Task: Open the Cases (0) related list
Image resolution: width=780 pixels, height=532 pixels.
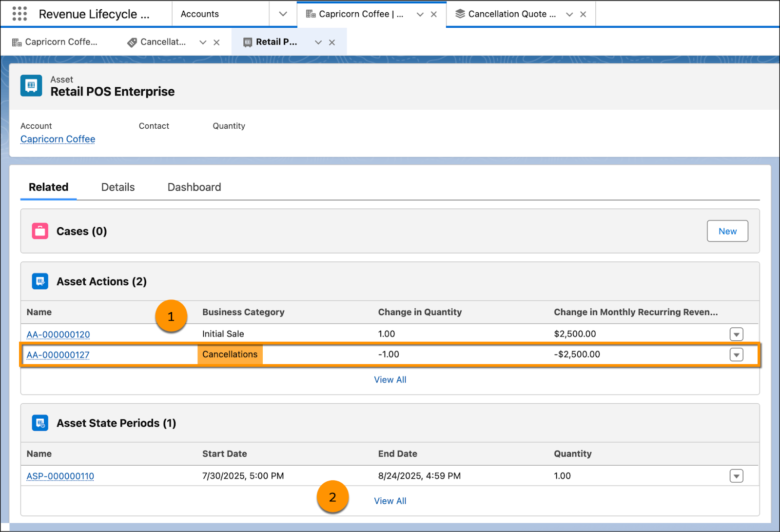Action: [x=81, y=231]
